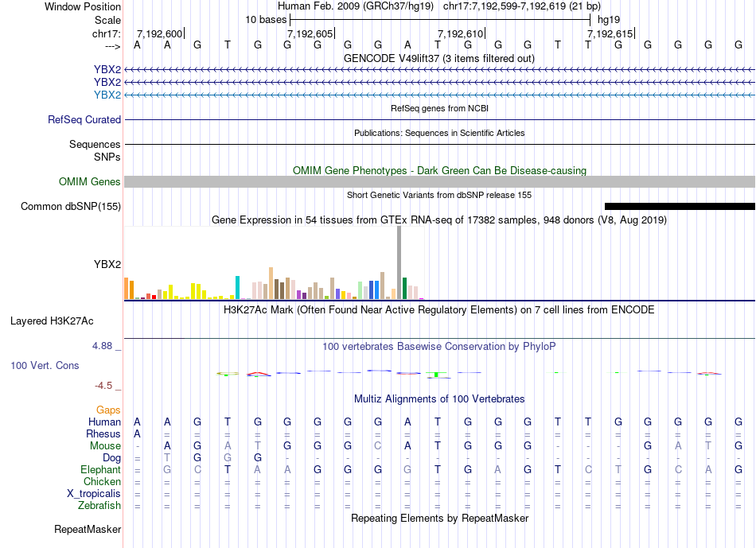Viewport: 756px width, 548px height.
Task: Click the dark green bar in GTEx chart
Action: pyautogui.click(x=404, y=288)
